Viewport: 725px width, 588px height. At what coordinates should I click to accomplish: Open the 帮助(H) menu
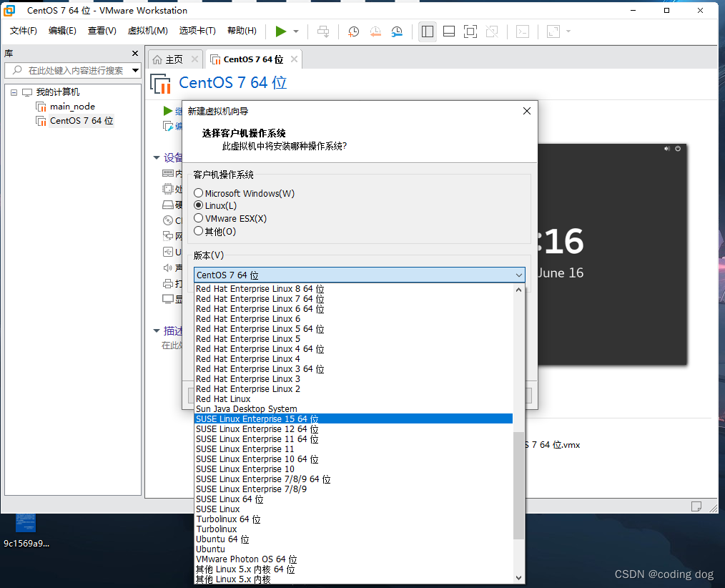(x=242, y=31)
